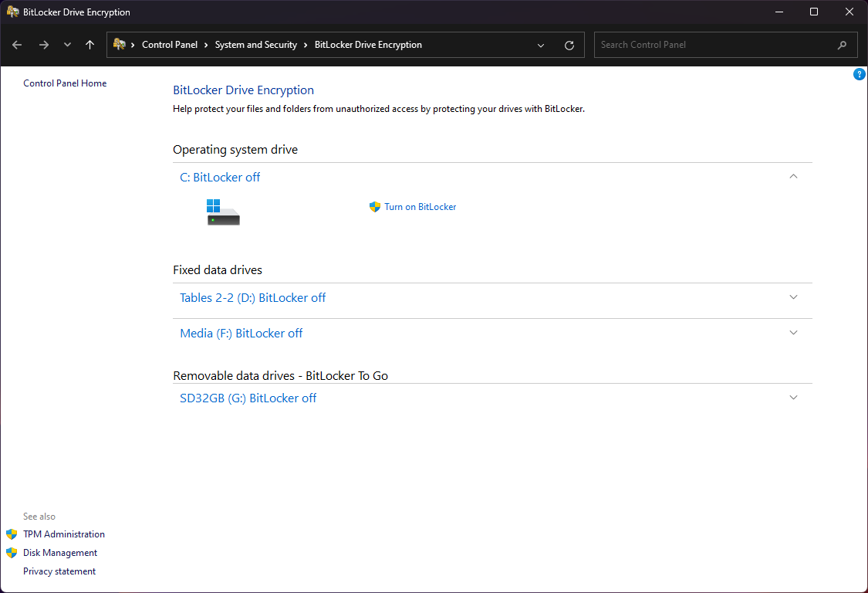This screenshot has height=593, width=868.
Task: Click the Control Panel icon in address bar
Action: tap(119, 44)
